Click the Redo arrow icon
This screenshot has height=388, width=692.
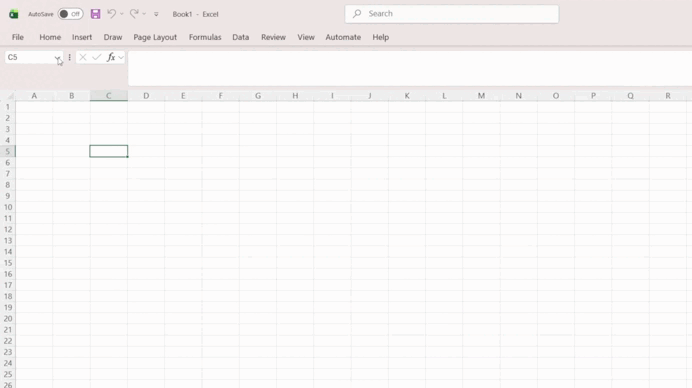[x=134, y=14]
